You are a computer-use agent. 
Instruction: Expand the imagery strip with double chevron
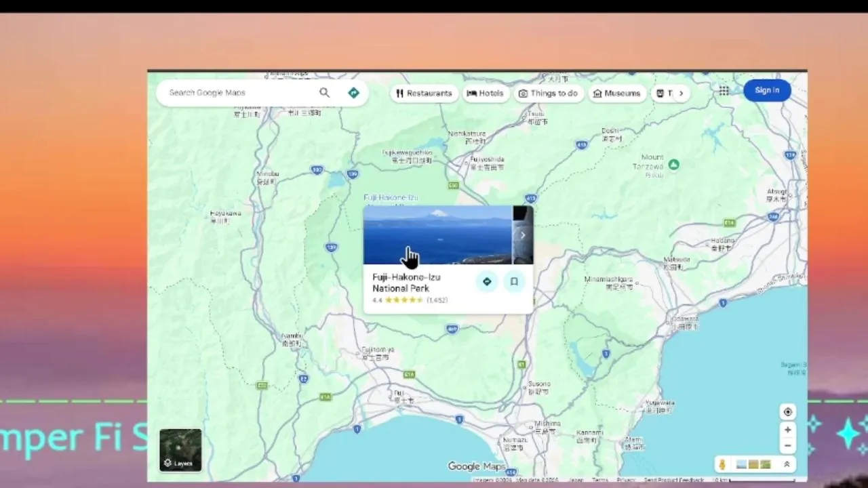787,464
